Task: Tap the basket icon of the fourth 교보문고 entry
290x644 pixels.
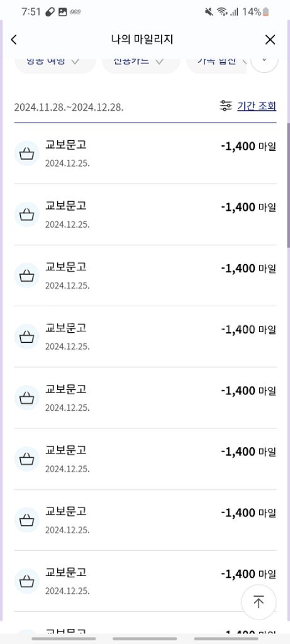Action: click(26, 336)
